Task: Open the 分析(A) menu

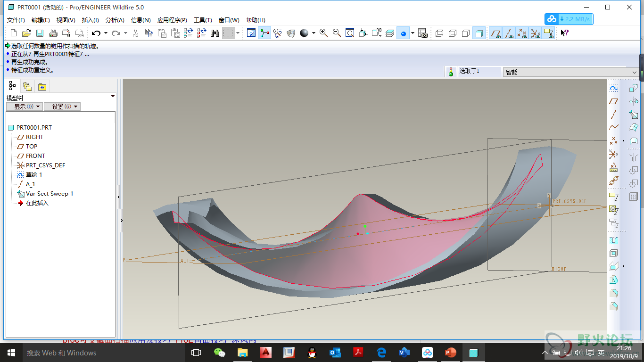Action: tap(115, 20)
